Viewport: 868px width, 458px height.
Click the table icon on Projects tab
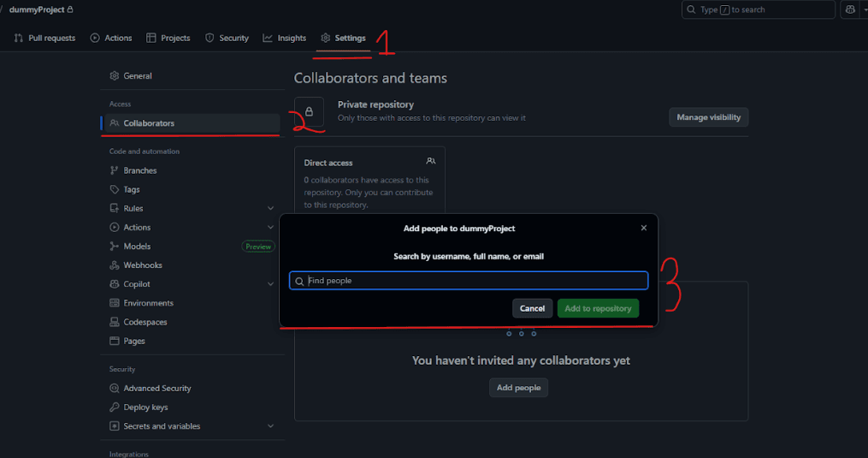pyautogui.click(x=151, y=38)
